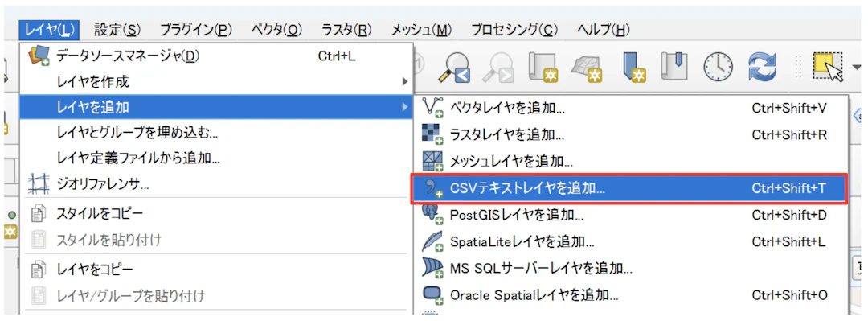This screenshot has width=868, height=321.
Task: Open the 設定(S) menu
Action: pyautogui.click(x=117, y=30)
